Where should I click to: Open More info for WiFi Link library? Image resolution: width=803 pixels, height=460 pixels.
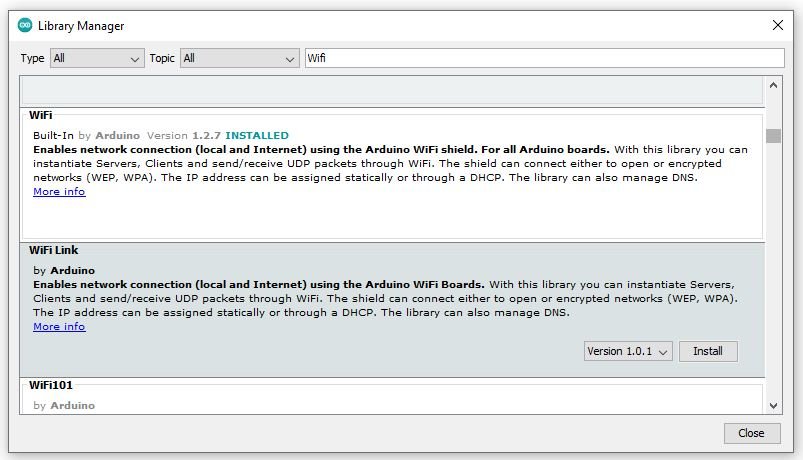point(59,327)
